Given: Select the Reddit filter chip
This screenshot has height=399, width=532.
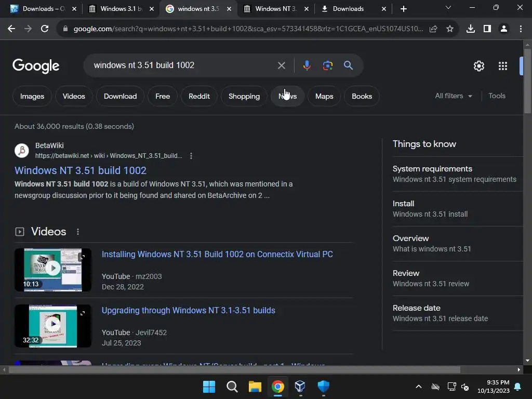Looking at the screenshot, I should (x=199, y=96).
